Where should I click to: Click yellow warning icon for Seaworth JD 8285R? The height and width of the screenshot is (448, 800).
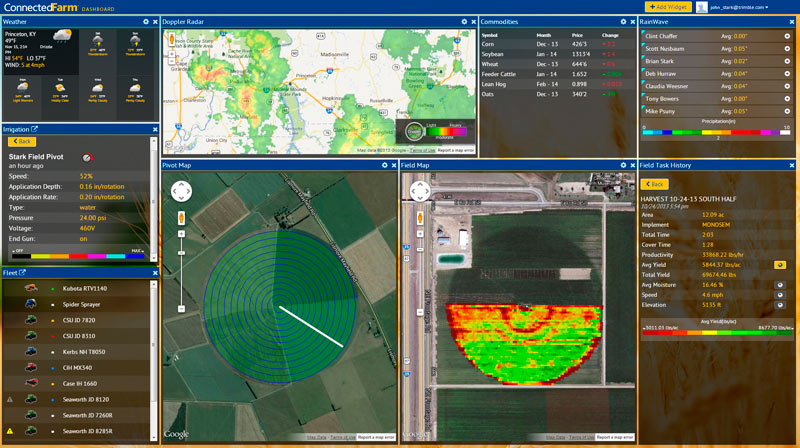point(10,431)
